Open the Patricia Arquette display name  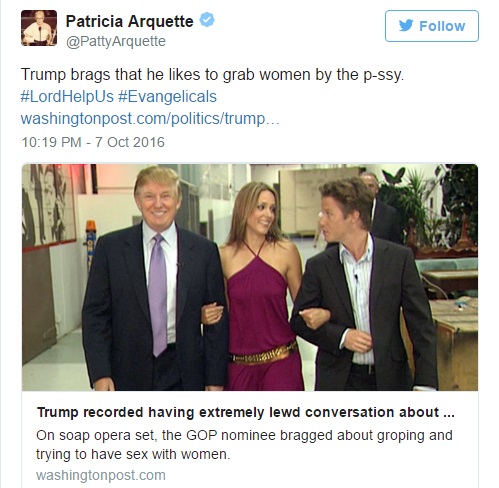pos(129,21)
